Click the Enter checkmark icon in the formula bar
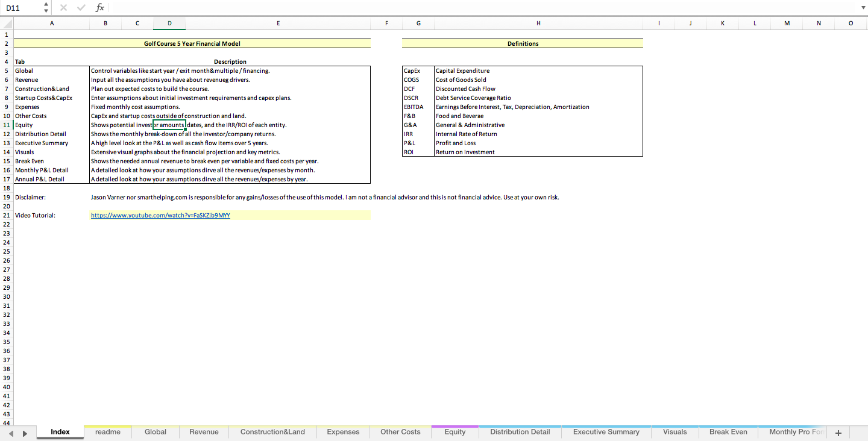This screenshot has width=868, height=441. [x=81, y=7]
